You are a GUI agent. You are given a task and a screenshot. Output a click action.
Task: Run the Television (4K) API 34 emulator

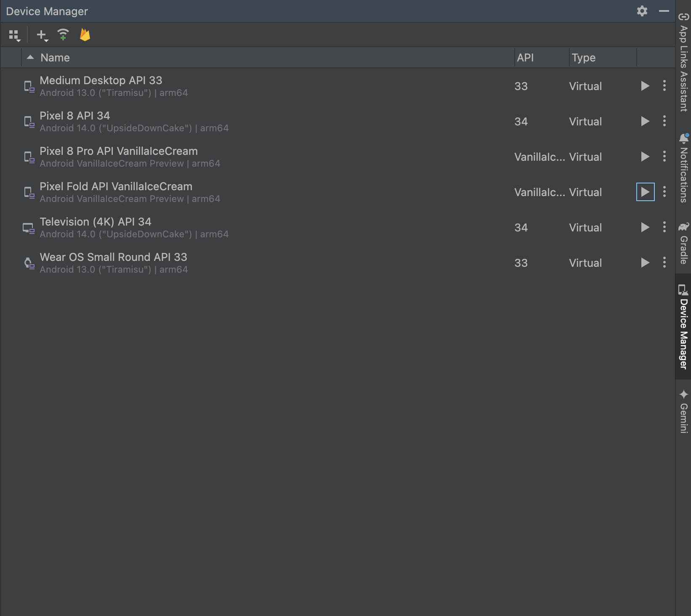[x=644, y=228]
